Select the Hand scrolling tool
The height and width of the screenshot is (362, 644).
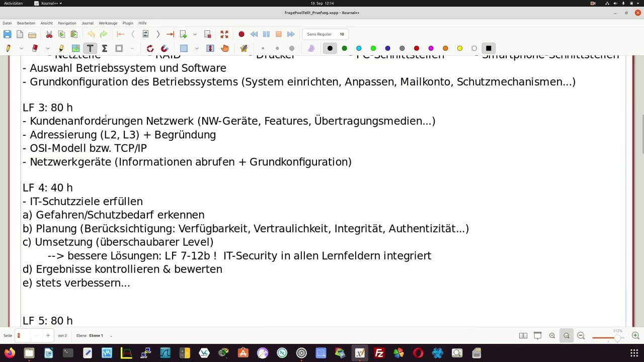(225, 48)
